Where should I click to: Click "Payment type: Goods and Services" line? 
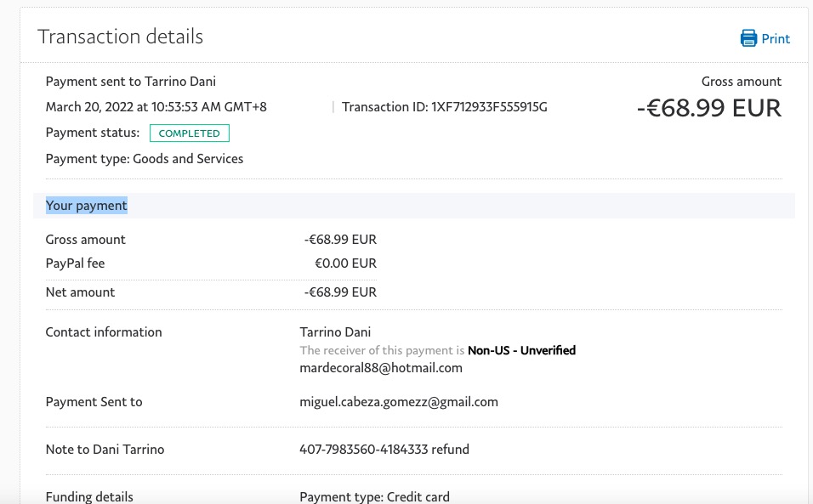pos(145,159)
